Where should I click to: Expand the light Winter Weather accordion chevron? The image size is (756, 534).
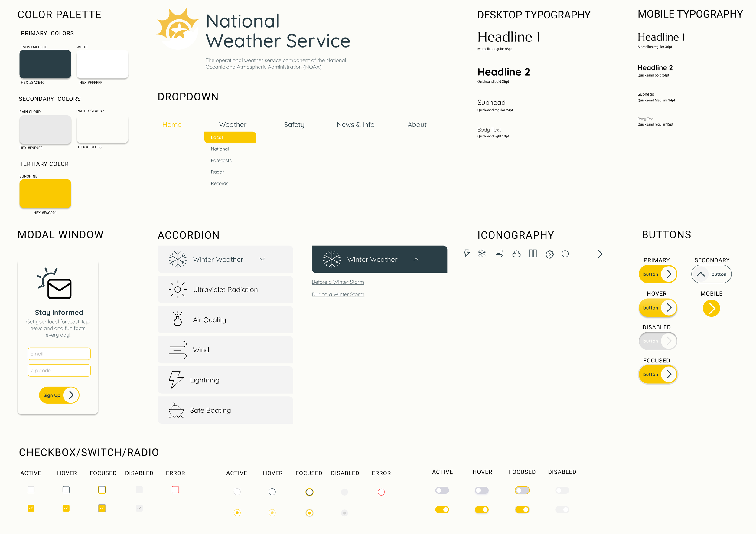click(x=262, y=259)
